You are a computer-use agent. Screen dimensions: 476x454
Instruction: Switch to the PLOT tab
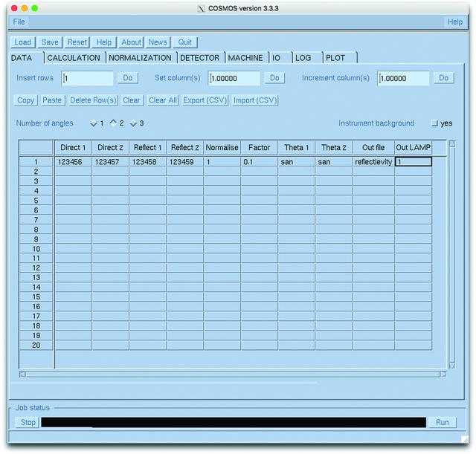point(339,58)
